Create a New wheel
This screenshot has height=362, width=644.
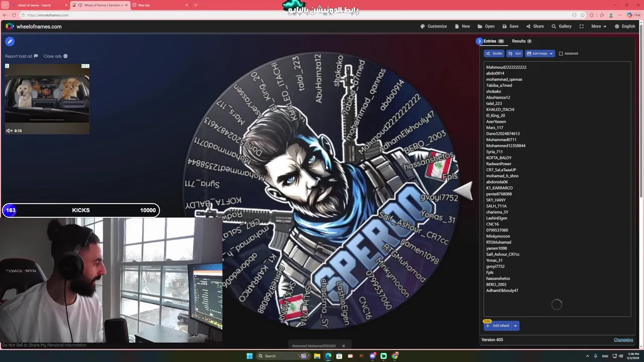(462, 26)
